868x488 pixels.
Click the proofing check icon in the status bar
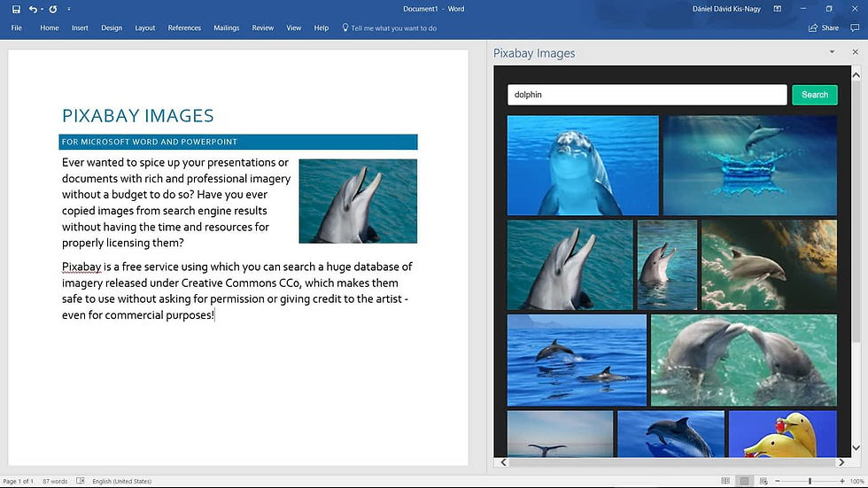pyautogui.click(x=81, y=481)
